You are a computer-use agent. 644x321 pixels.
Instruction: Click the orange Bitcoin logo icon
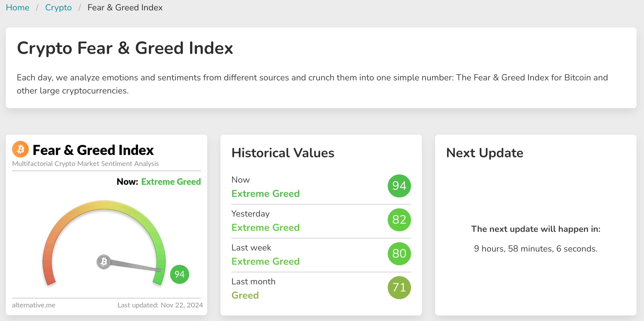point(20,149)
